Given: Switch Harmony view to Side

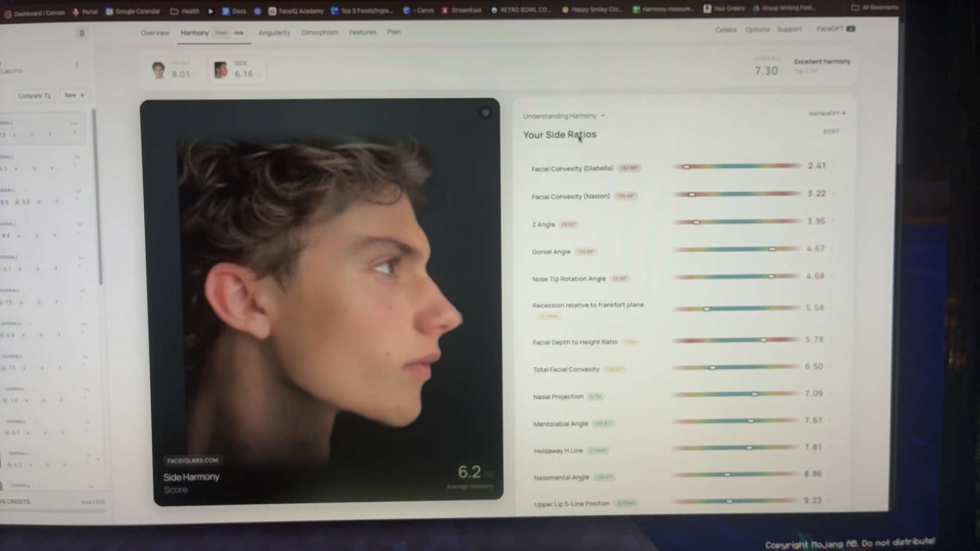Looking at the screenshot, I should coord(239,33).
